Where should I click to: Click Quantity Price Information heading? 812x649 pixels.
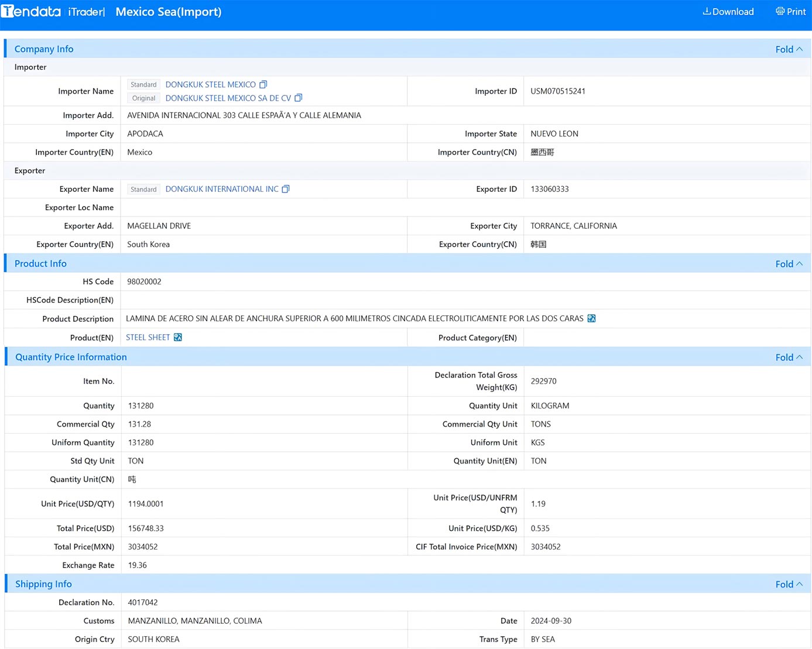tap(71, 357)
